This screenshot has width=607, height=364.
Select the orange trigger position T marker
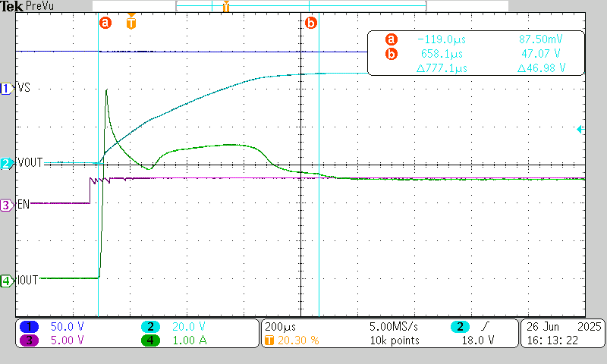[x=132, y=22]
